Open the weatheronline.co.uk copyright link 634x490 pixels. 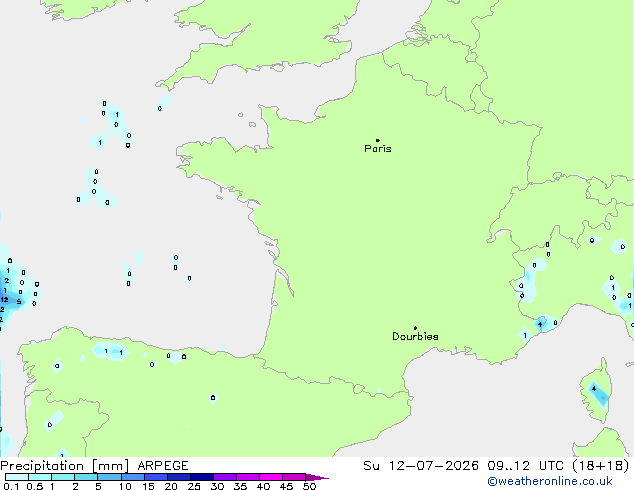click(550, 481)
